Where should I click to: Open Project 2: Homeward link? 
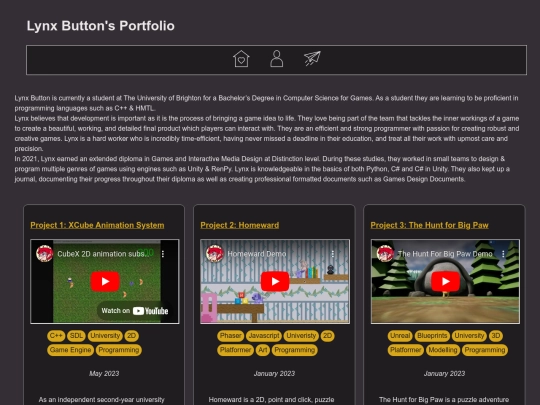pos(240,225)
